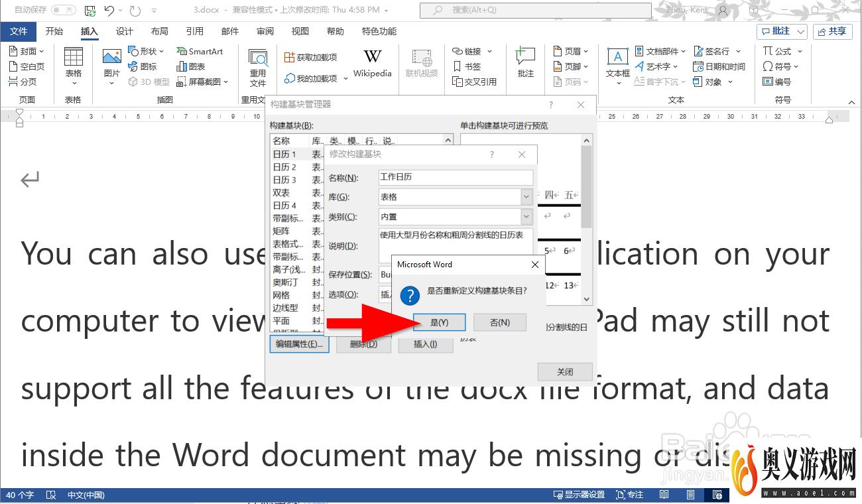Insert a Cross-reference (交叉引用)

coord(475,82)
